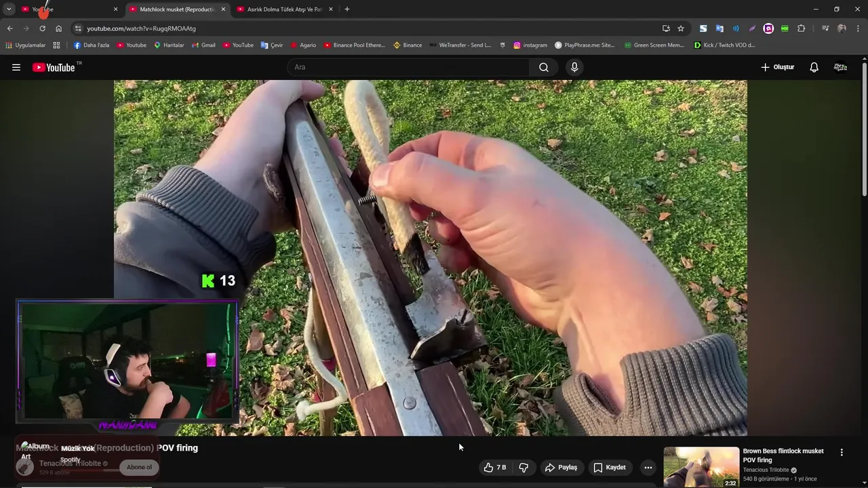
Task: Open the S extension in Chrome toolbar
Action: (703, 28)
